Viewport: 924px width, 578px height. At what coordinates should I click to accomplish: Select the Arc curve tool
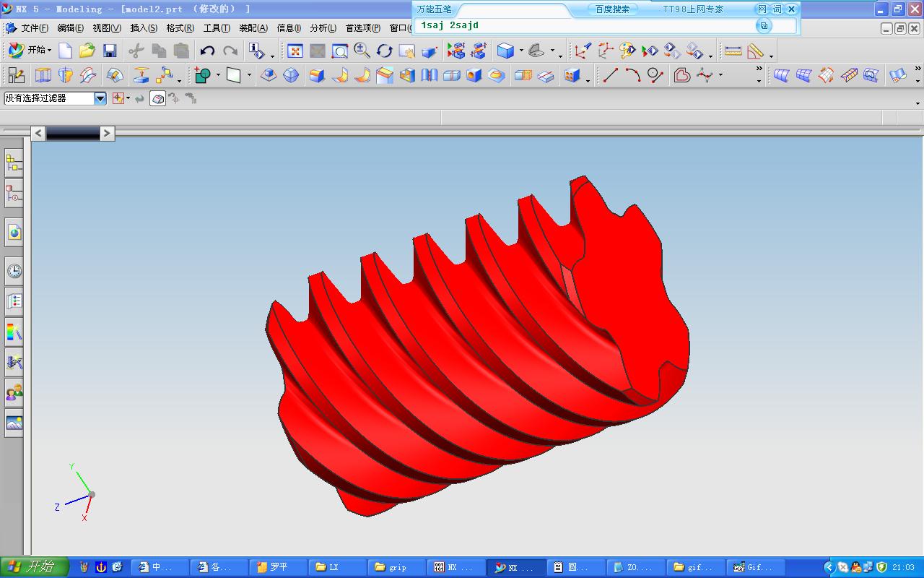pos(633,75)
